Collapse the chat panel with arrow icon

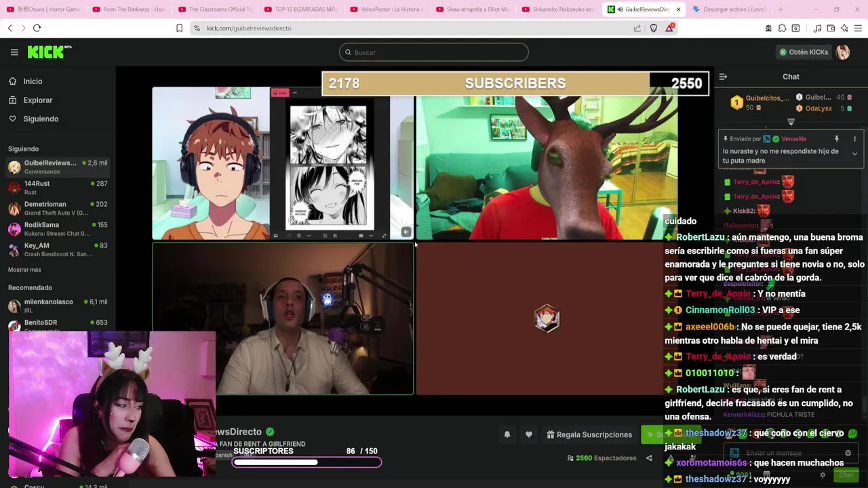(723, 77)
